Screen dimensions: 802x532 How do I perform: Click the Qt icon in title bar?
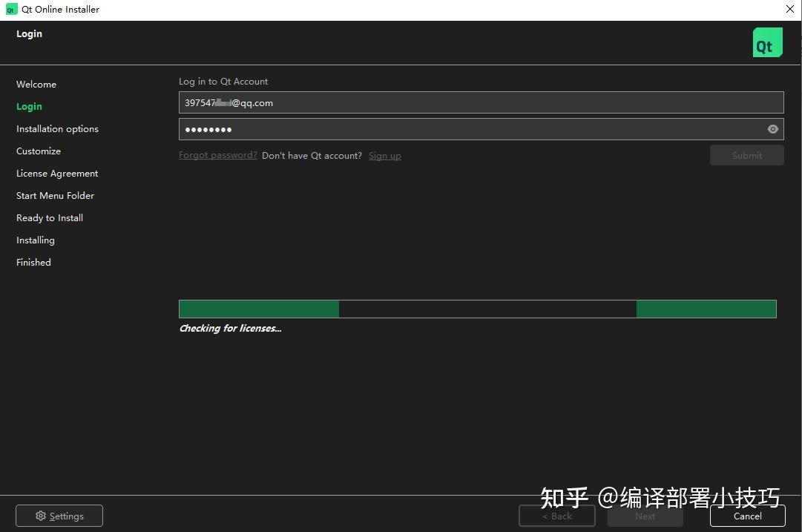coord(10,9)
